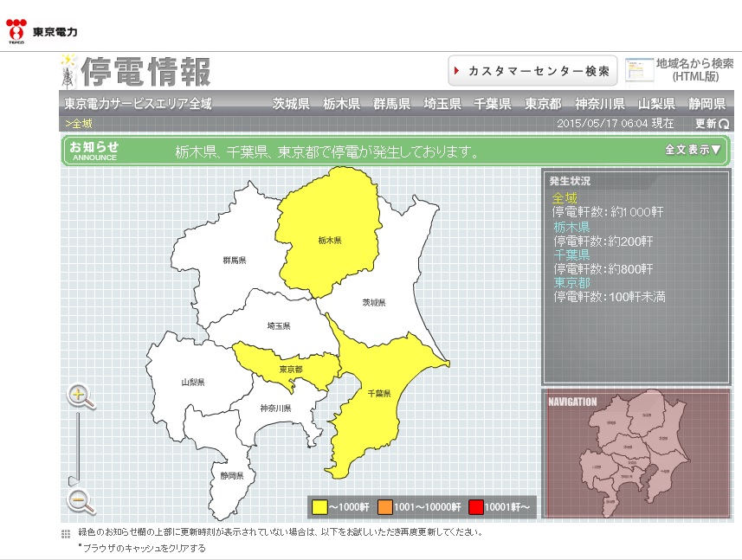This screenshot has width=742, height=560.
Task: Click the TEPCO logo icon
Action: (x=16, y=30)
